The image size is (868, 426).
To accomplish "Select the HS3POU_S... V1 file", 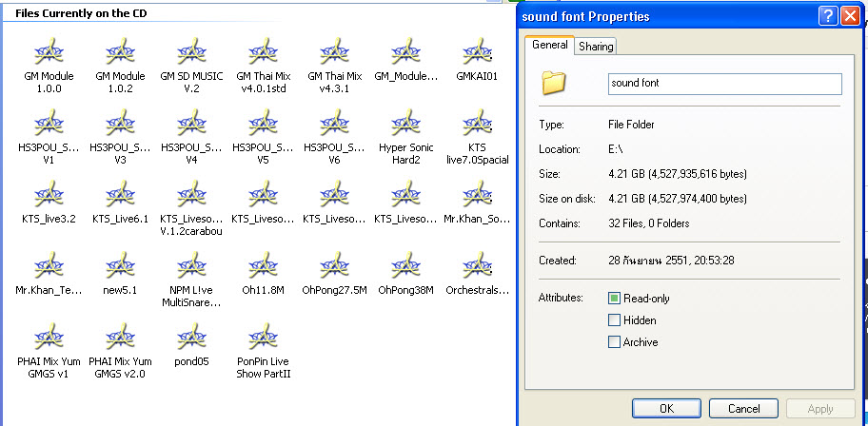I will [49, 138].
